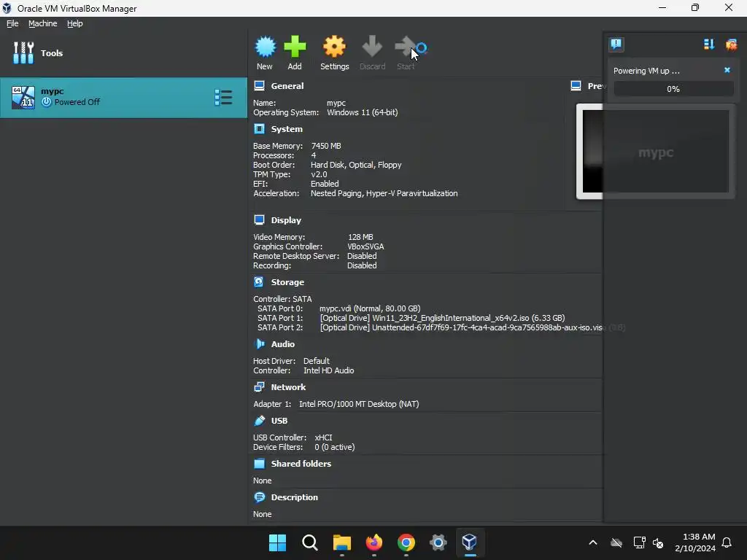Click the Tools label in sidebar
This screenshot has width=747, height=560.
(52, 52)
